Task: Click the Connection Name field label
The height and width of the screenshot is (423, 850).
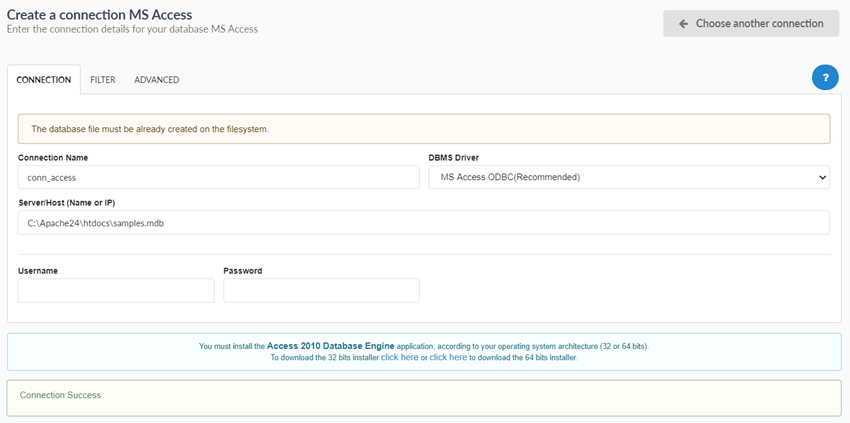Action: 53,158
